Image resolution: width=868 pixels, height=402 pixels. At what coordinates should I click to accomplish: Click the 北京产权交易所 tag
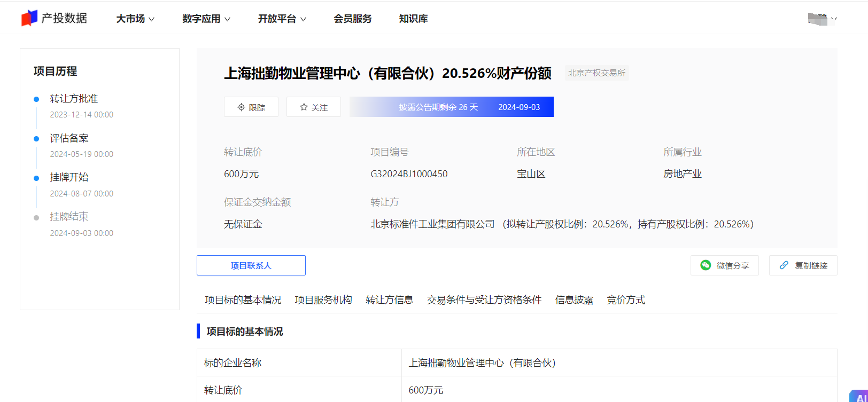(597, 73)
